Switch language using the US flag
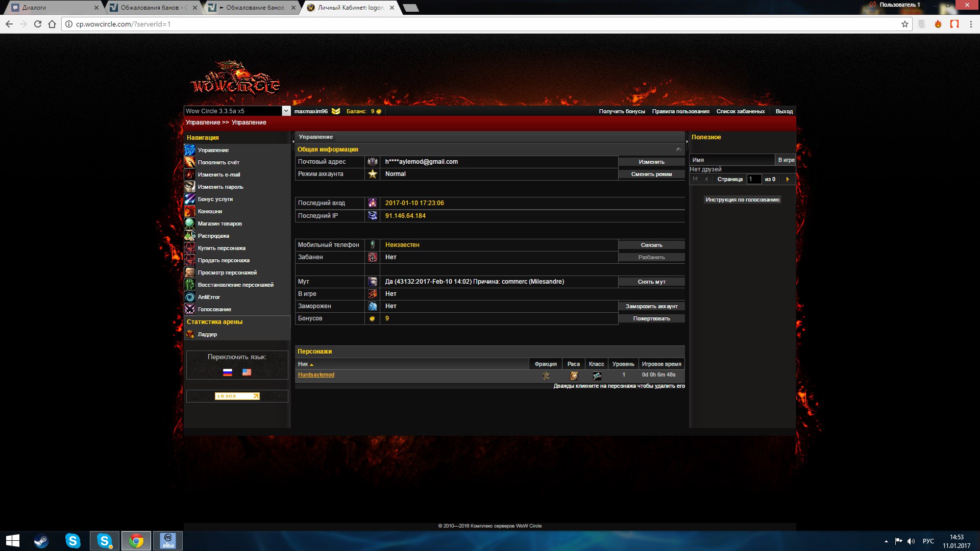The image size is (980, 551). tap(247, 372)
